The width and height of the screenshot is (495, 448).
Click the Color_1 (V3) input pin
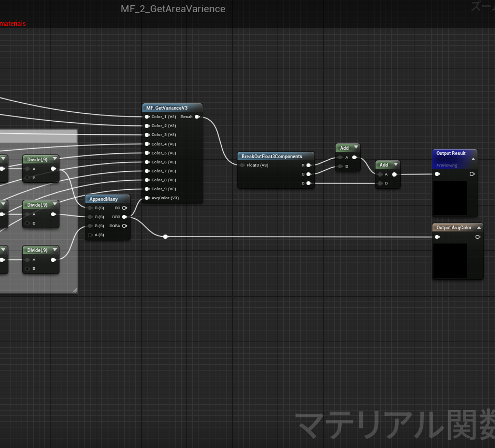(x=147, y=117)
